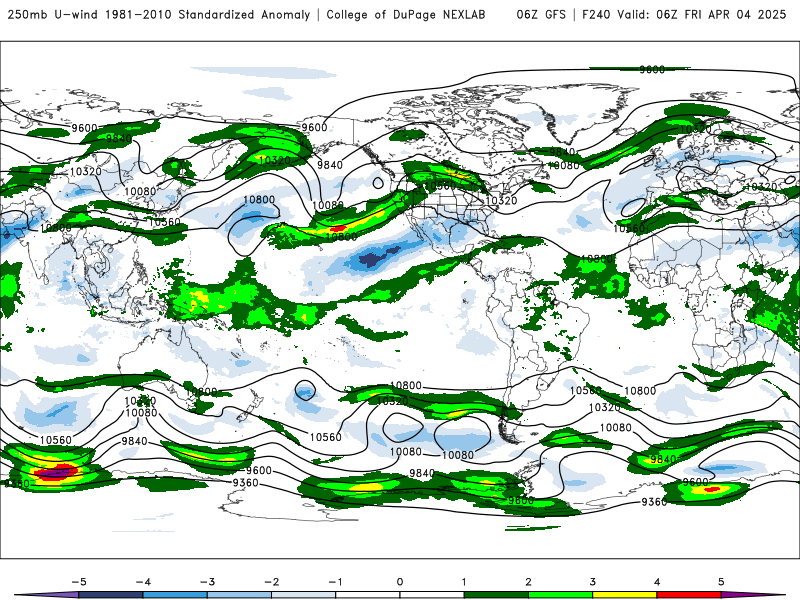The height and width of the screenshot is (600, 800).
Task: Select the pale blue -2 to -1 swatch
Action: [x=304, y=595]
